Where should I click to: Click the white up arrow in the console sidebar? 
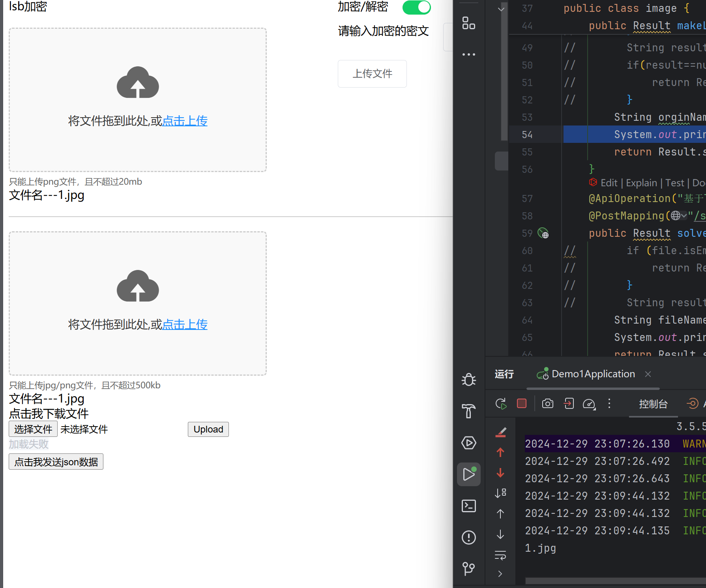pos(500,513)
